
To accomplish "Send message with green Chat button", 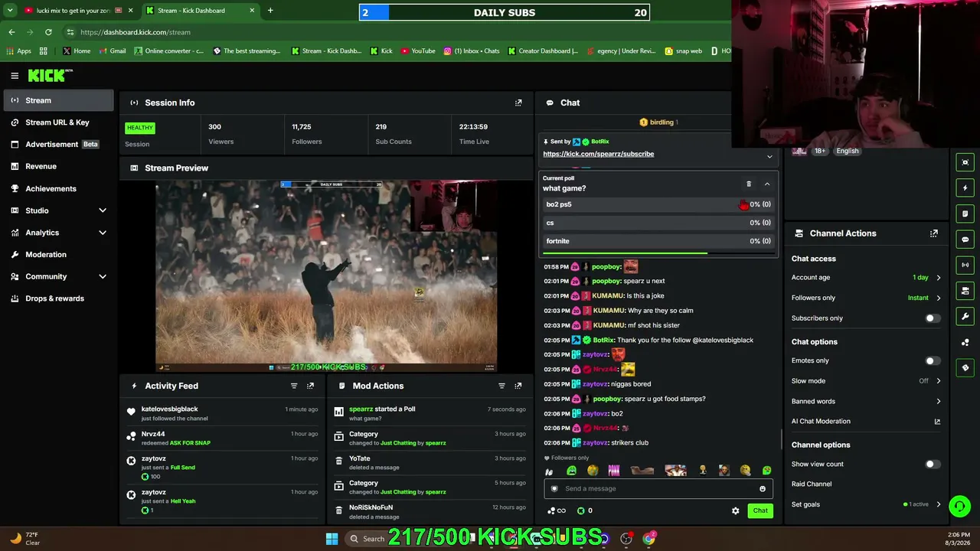I will tap(760, 510).
